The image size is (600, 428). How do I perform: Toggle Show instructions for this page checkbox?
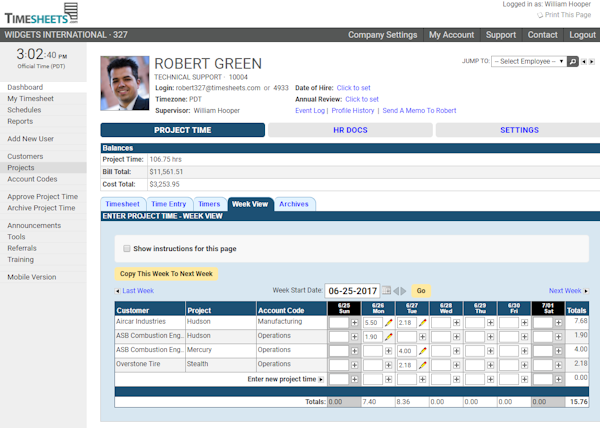point(126,248)
